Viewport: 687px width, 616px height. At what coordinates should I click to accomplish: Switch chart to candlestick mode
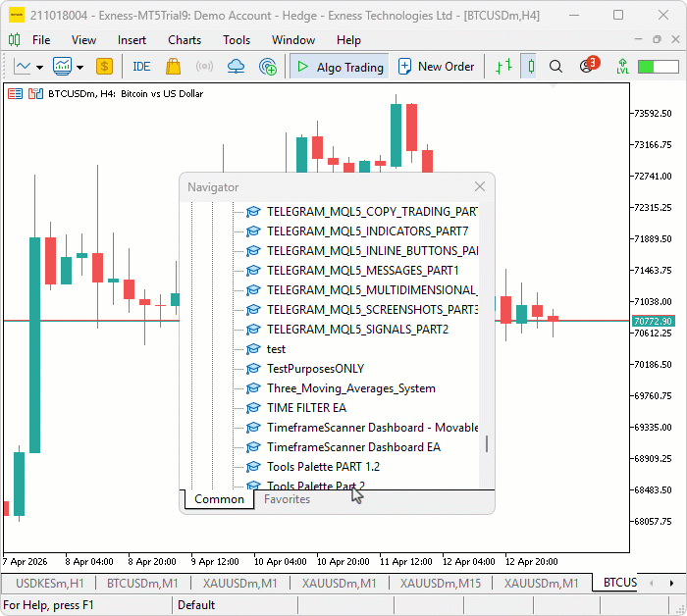(531, 67)
